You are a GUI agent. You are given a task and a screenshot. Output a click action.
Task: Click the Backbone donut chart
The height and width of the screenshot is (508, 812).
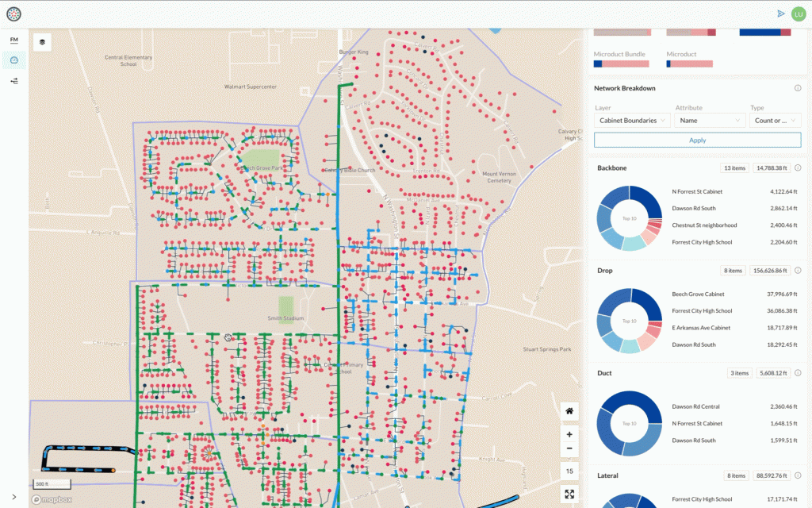pyautogui.click(x=629, y=218)
